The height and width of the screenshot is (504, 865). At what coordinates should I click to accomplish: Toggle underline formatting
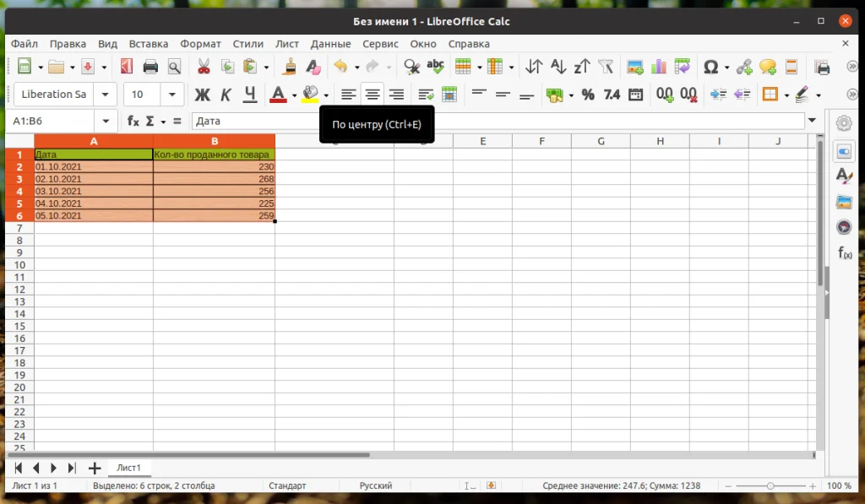point(249,95)
